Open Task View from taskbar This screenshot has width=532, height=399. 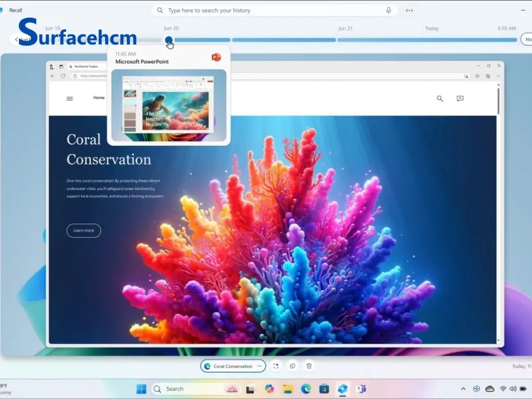click(250, 389)
